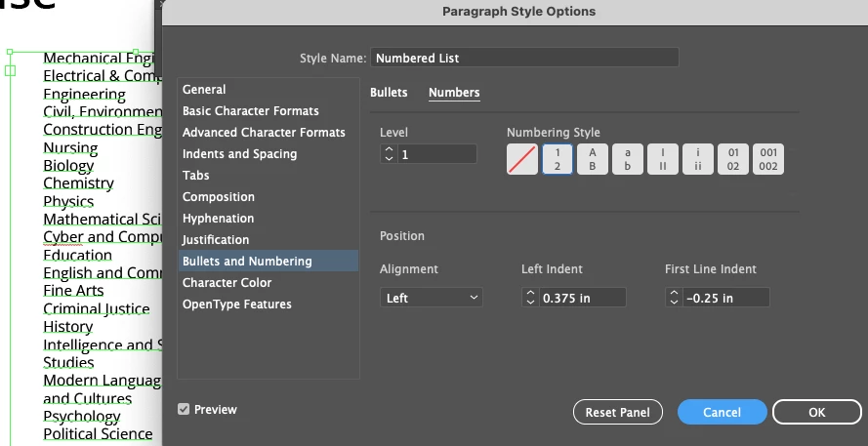Select the no-numbering (red slash) style

click(522, 159)
